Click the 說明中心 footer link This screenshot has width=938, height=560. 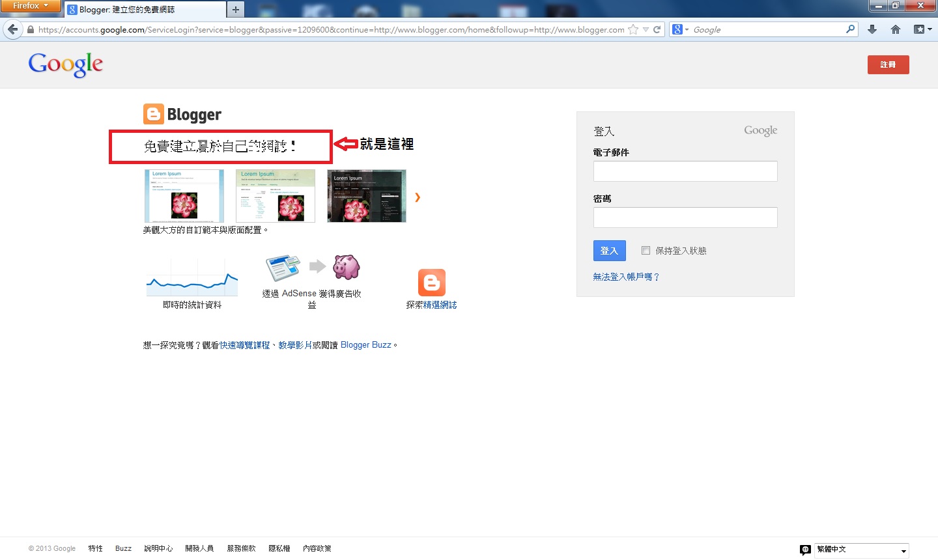point(158,548)
